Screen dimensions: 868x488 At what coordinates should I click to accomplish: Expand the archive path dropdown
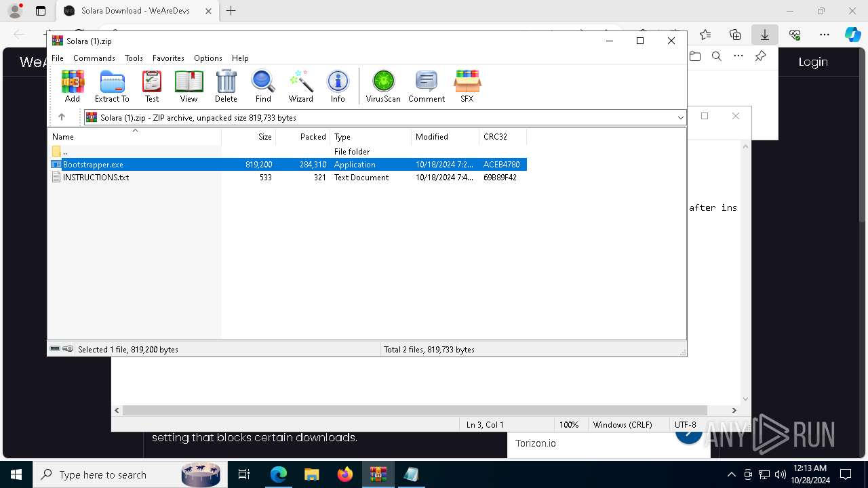pyautogui.click(x=680, y=118)
